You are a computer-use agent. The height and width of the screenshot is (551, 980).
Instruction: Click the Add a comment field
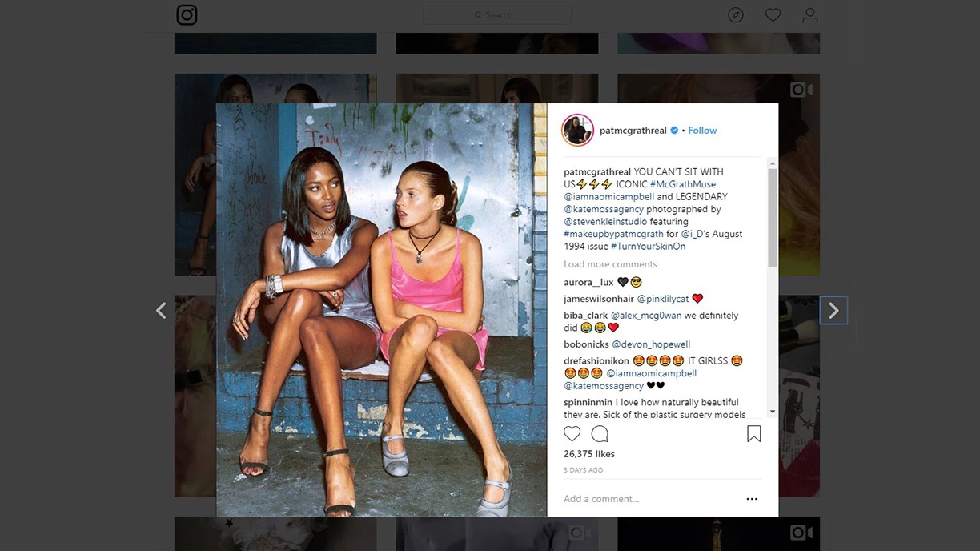click(649, 499)
